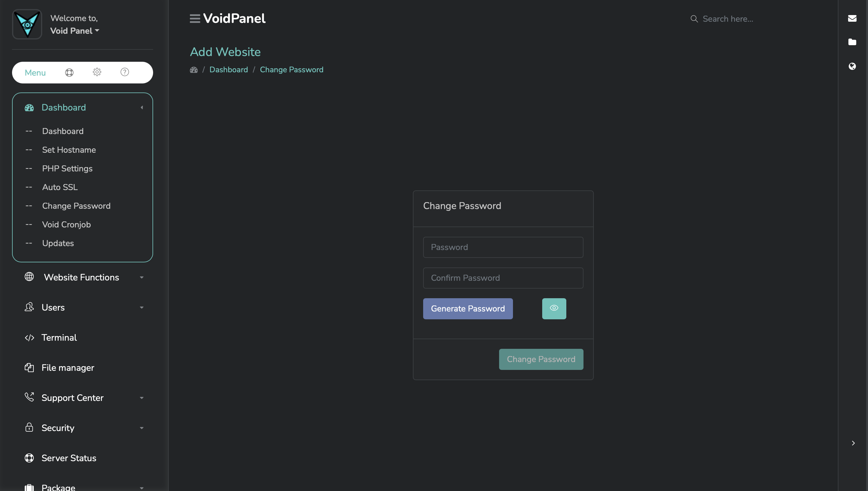Click the Change Password card title
Image resolution: width=868 pixels, height=491 pixels.
pos(462,206)
